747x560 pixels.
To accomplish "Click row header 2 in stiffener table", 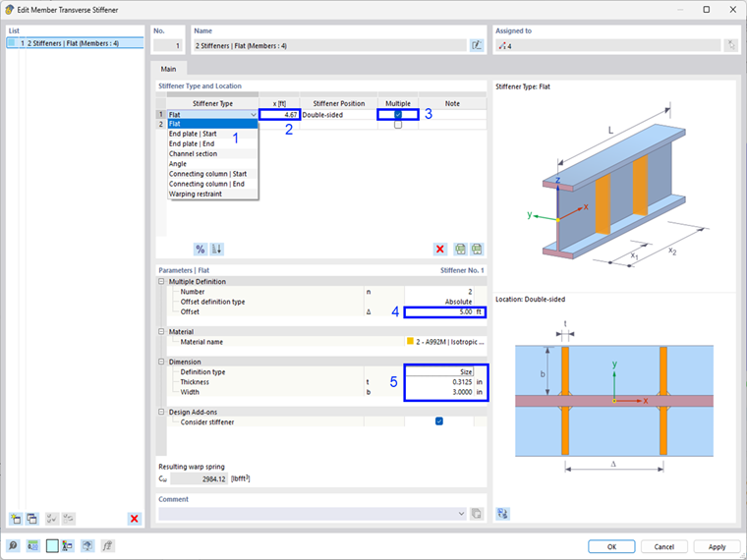I will point(161,125).
